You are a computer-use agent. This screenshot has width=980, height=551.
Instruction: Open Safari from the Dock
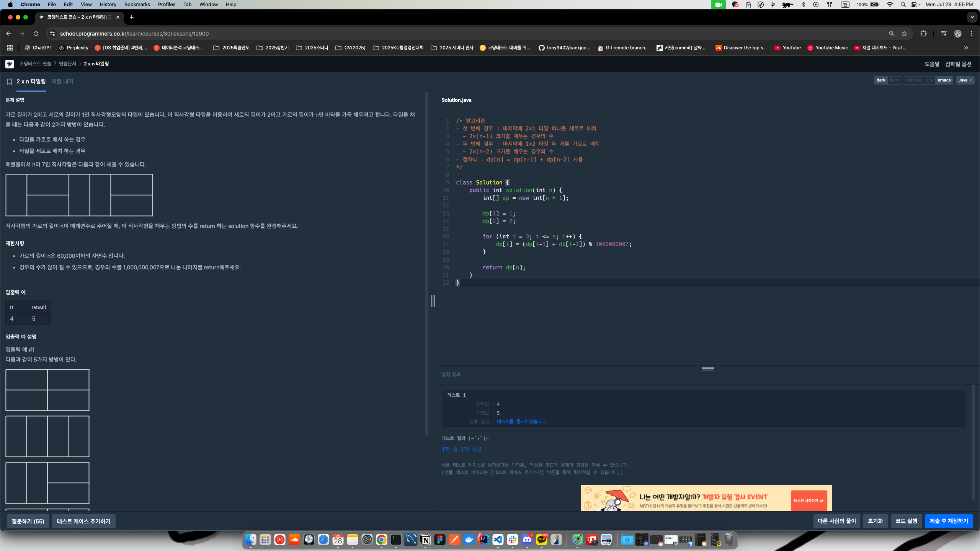click(323, 540)
